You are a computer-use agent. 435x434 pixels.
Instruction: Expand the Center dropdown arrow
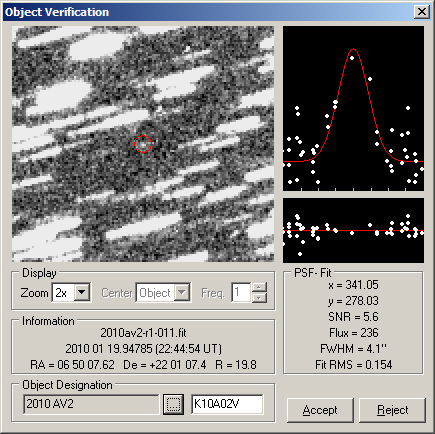tap(182, 293)
